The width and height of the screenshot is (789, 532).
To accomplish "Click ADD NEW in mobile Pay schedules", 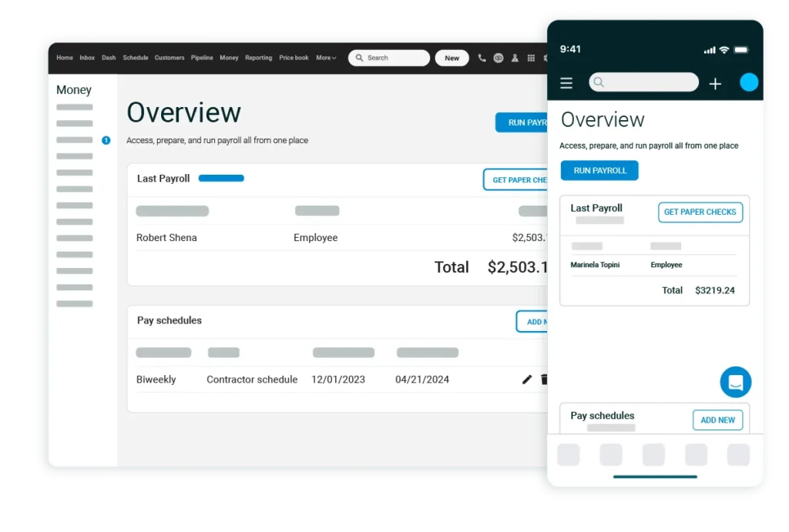I will pos(717,420).
